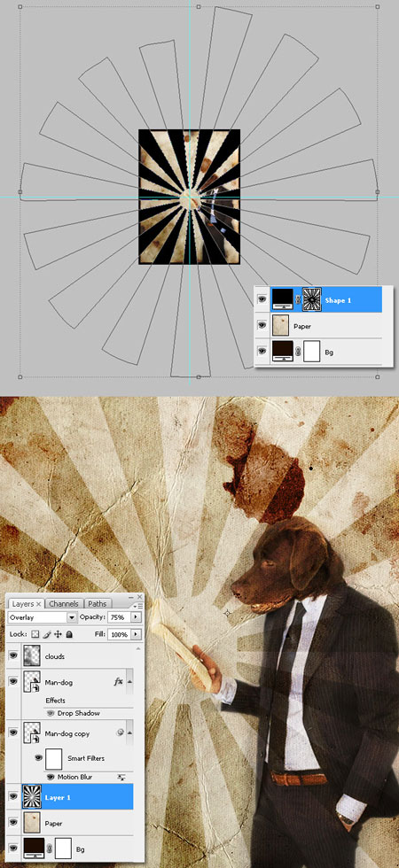Open the Layers panel options menu icon
This screenshot has width=399, height=868.
(137, 606)
